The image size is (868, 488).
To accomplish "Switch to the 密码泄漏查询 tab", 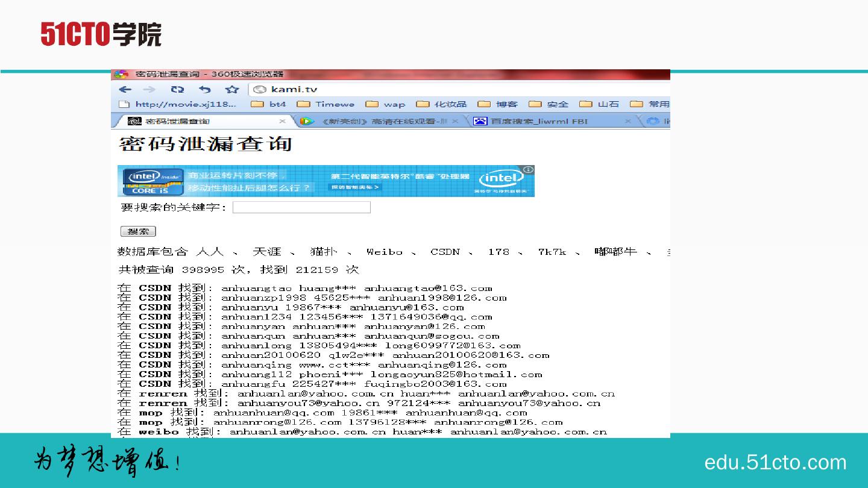I will click(203, 121).
